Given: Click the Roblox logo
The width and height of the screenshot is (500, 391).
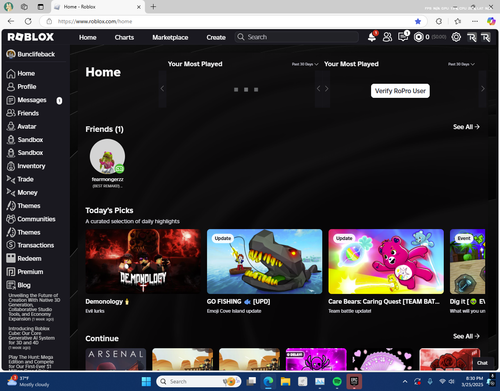Looking at the screenshot, I should pyautogui.click(x=31, y=37).
